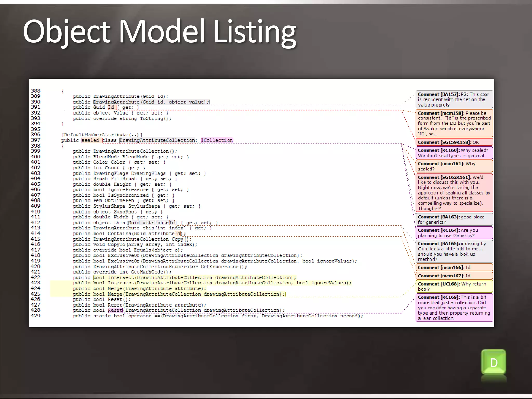Open comment BA157 about the redundant ctor
This screenshot has height=399, width=532.
[x=454, y=99]
